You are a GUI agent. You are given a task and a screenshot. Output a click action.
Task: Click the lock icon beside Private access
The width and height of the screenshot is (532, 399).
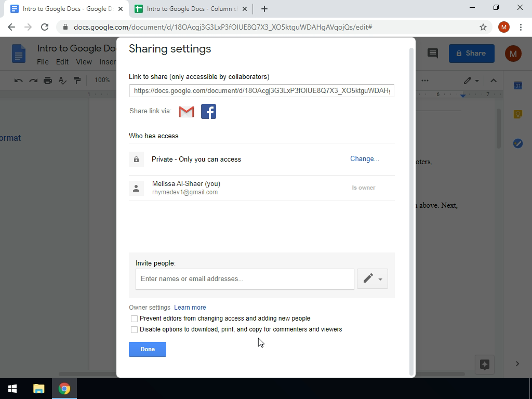[x=137, y=159]
